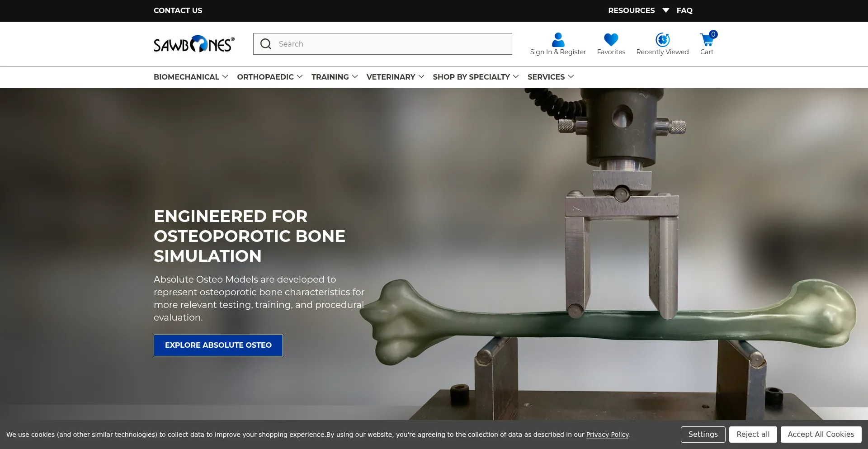The height and width of the screenshot is (449, 868).
Task: Expand Biomechanical menu chevron
Action: pyautogui.click(x=225, y=76)
